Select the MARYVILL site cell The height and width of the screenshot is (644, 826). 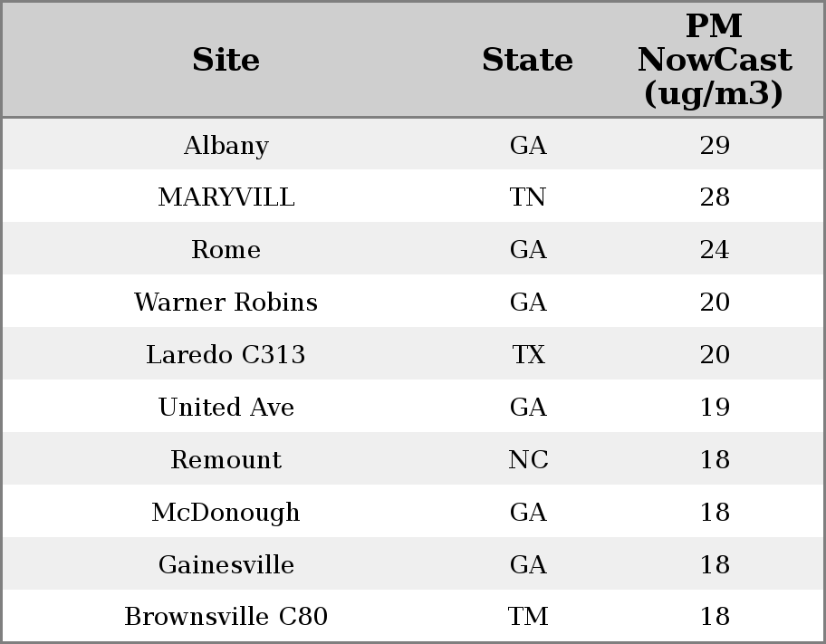click(x=226, y=197)
